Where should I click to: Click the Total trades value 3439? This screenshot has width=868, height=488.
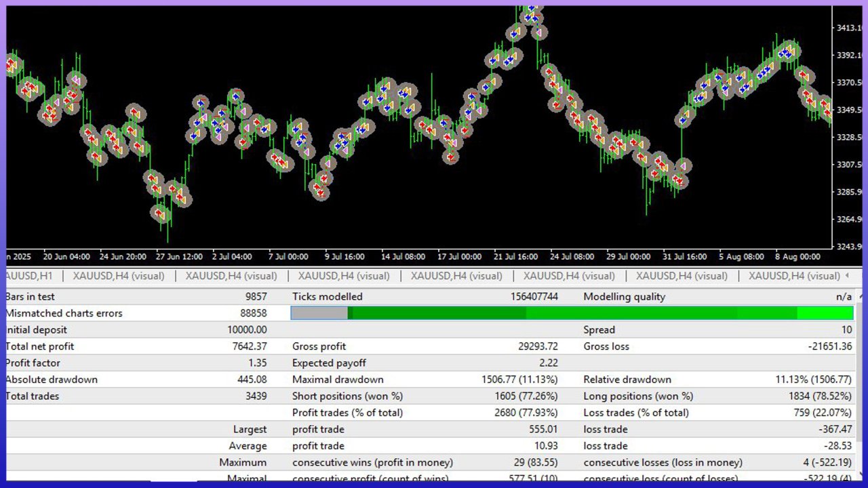pos(256,396)
